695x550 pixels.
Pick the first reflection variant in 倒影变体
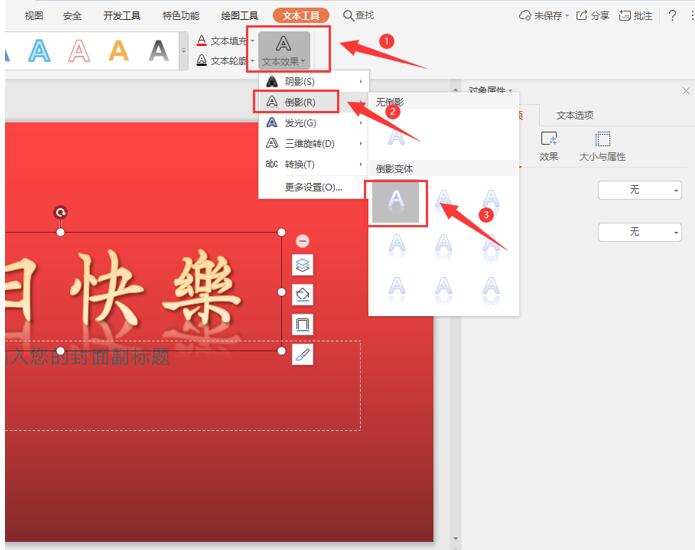(x=395, y=203)
